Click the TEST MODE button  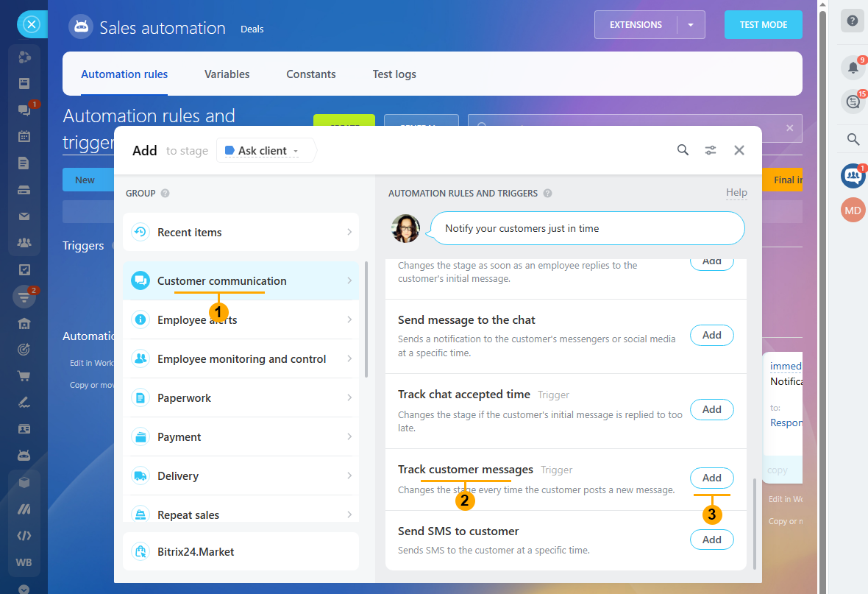763,25
